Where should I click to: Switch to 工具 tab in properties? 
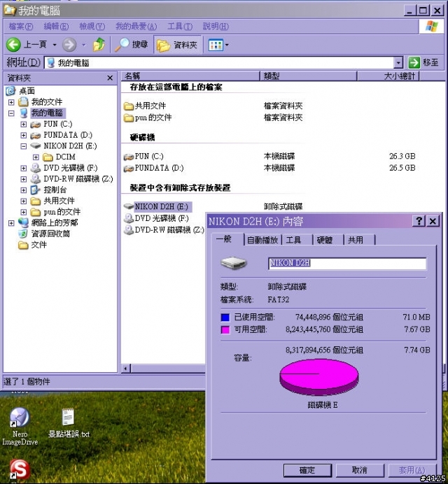(x=297, y=240)
